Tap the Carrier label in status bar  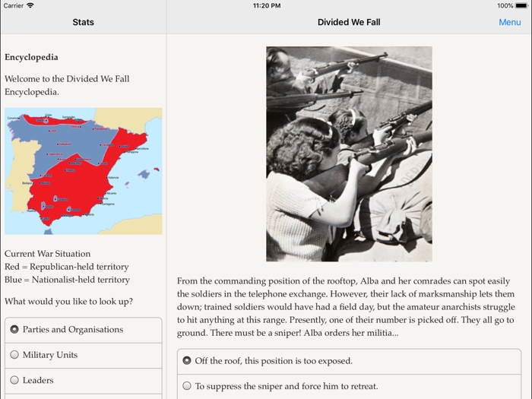click(14, 5)
